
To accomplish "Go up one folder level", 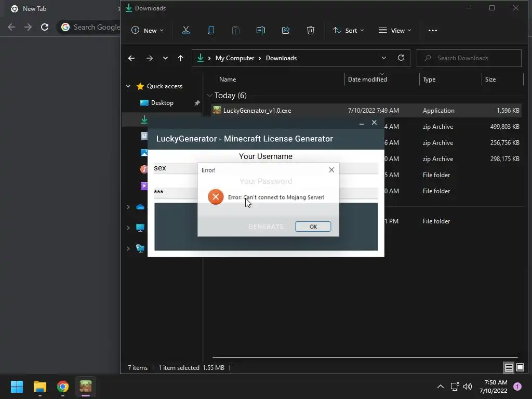I will click(x=180, y=58).
